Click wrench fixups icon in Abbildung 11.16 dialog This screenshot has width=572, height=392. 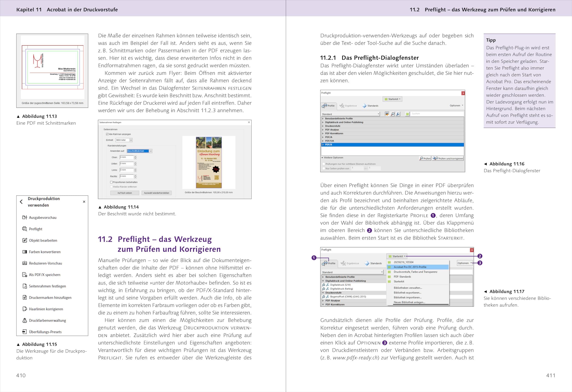point(398,114)
